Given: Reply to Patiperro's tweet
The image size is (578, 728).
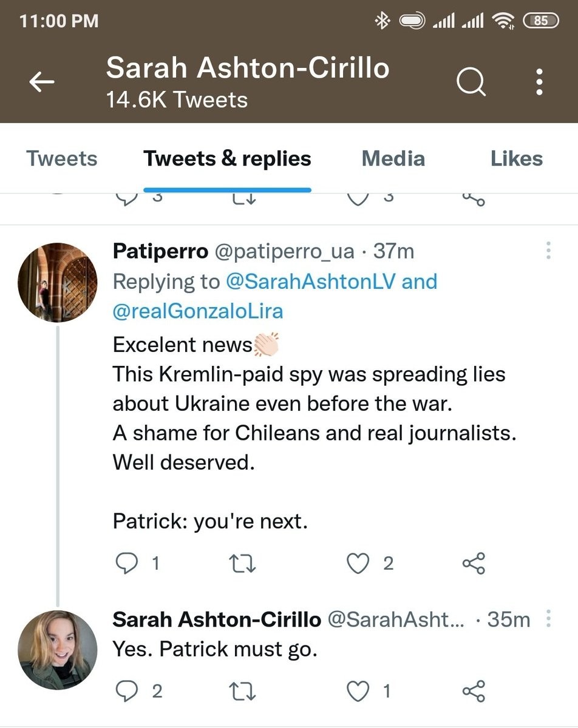Looking at the screenshot, I should (127, 564).
